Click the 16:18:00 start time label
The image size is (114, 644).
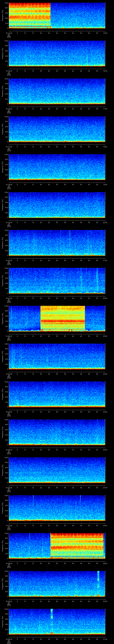tap(9, 184)
